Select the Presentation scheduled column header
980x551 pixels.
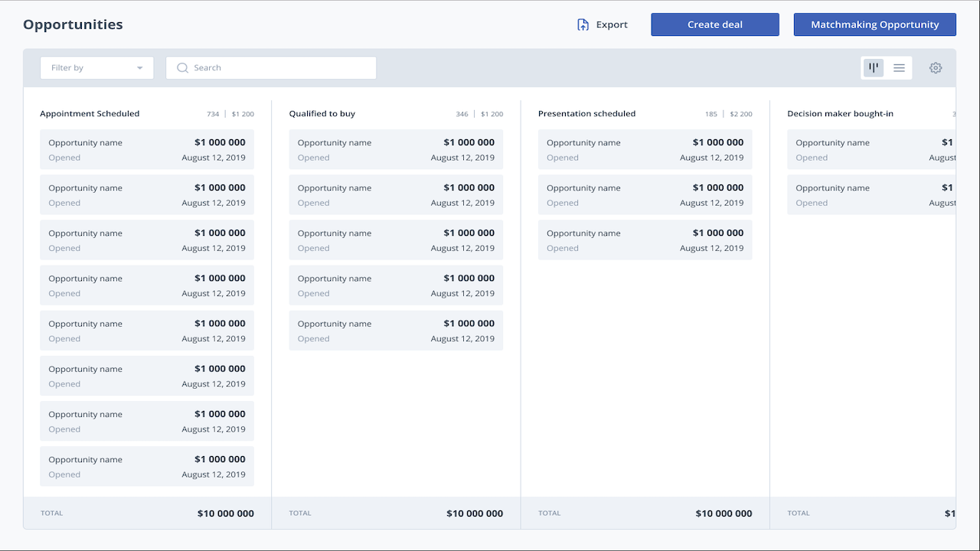point(586,114)
